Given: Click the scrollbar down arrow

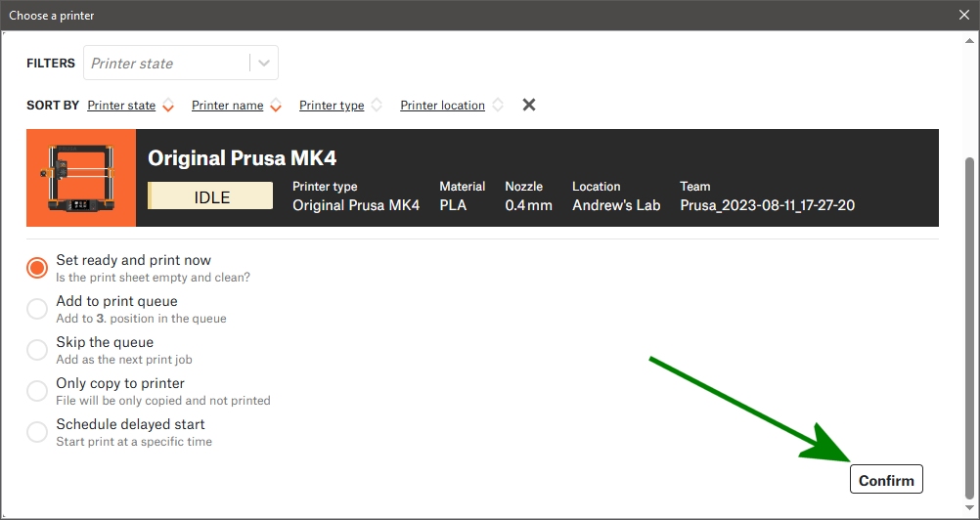Looking at the screenshot, I should point(969,509).
